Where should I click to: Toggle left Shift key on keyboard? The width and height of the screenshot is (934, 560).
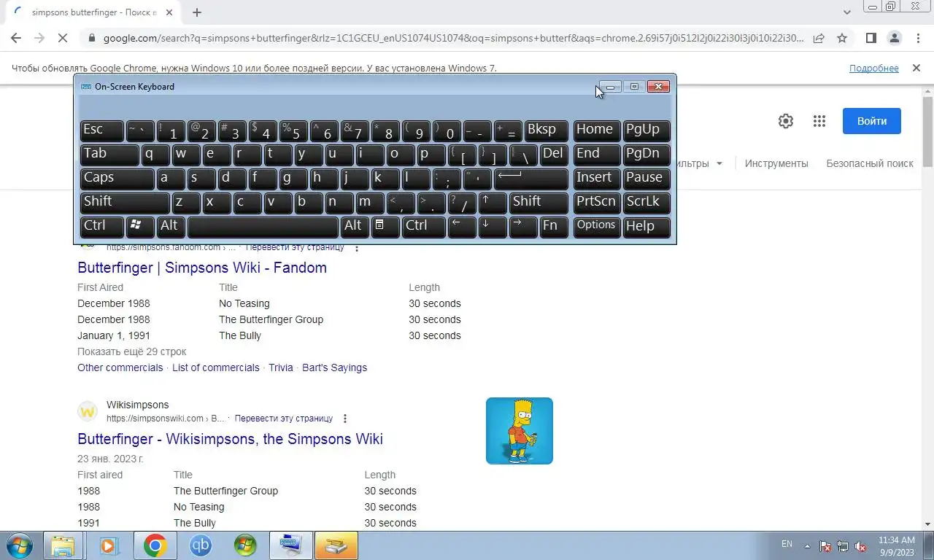(125, 202)
